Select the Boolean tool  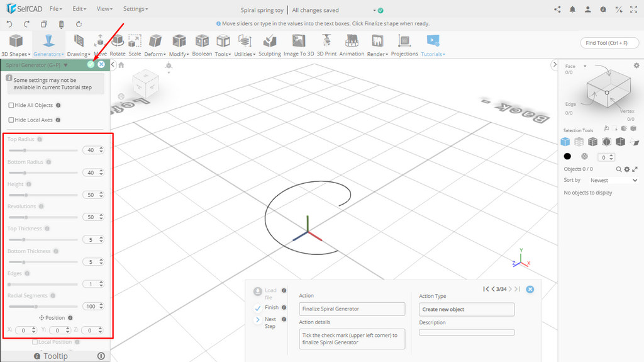coord(202,45)
